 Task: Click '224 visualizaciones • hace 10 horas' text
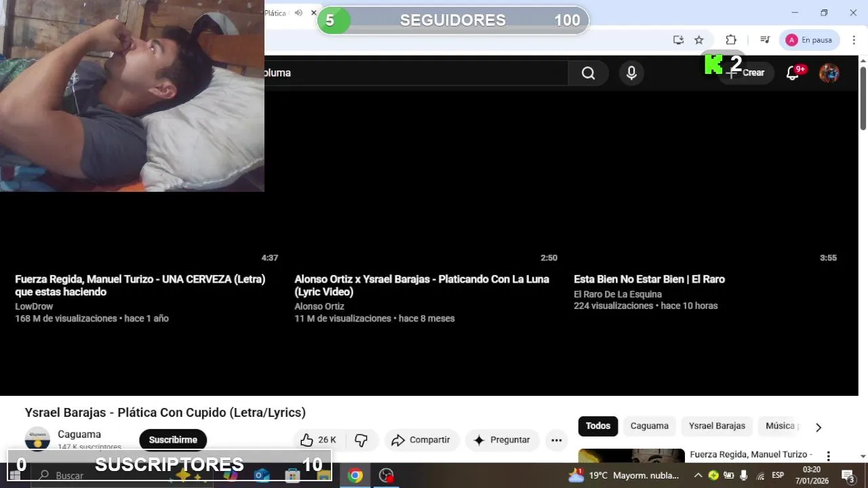(x=646, y=306)
